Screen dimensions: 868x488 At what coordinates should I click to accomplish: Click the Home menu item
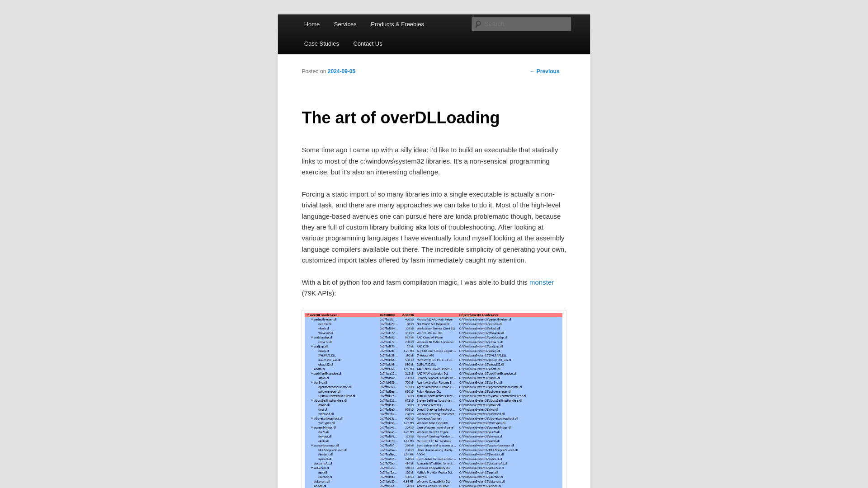tap(311, 24)
